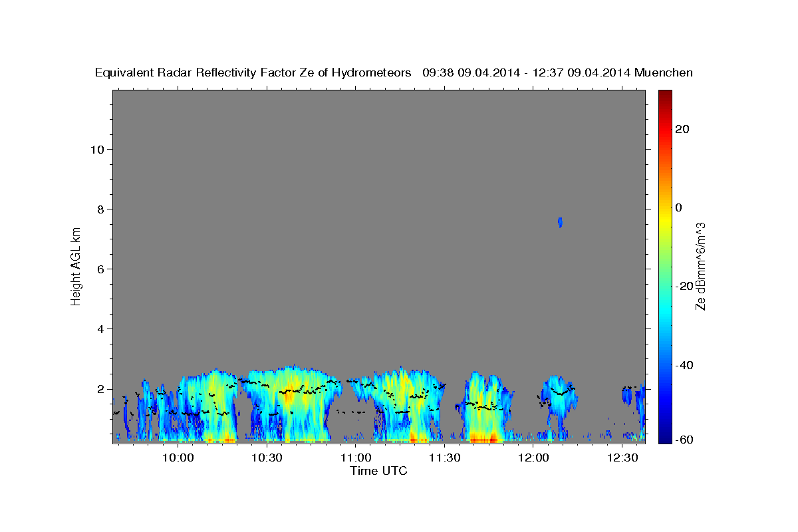
Task: Click the 'Time UTC' axis label
Action: click(378, 471)
